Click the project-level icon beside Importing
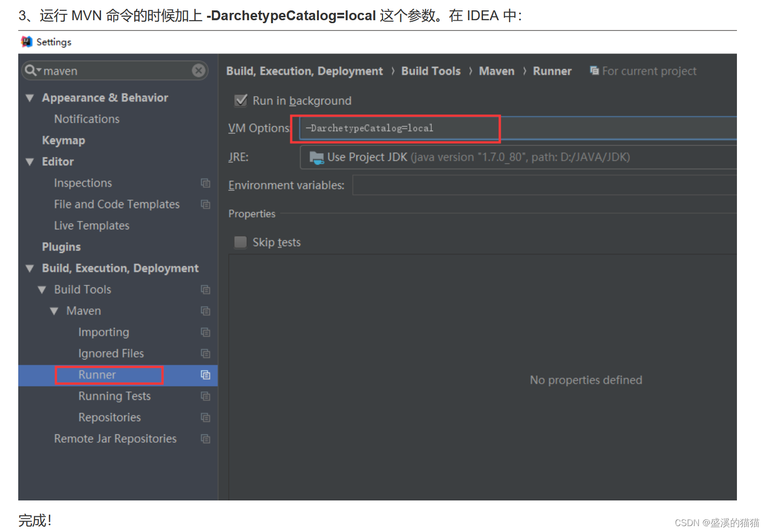This screenshot has width=767, height=532. 206,332
